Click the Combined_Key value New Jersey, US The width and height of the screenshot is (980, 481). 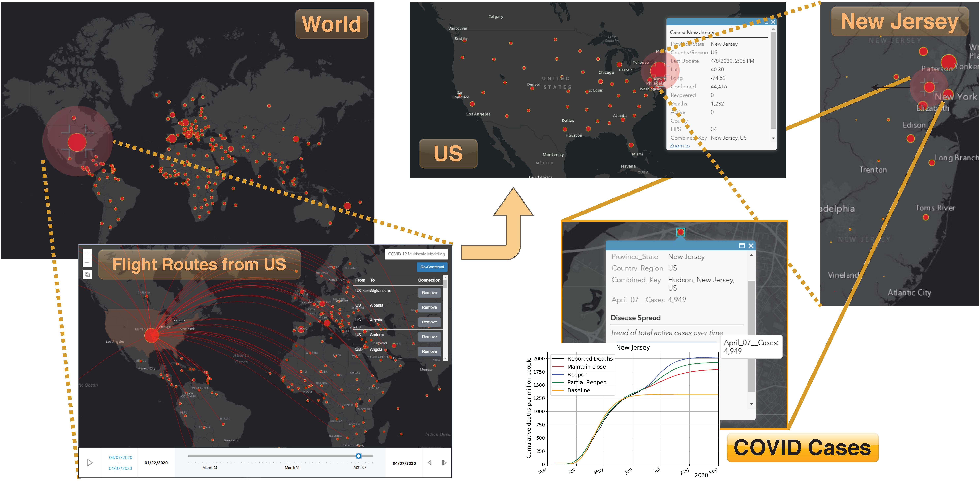[729, 138]
